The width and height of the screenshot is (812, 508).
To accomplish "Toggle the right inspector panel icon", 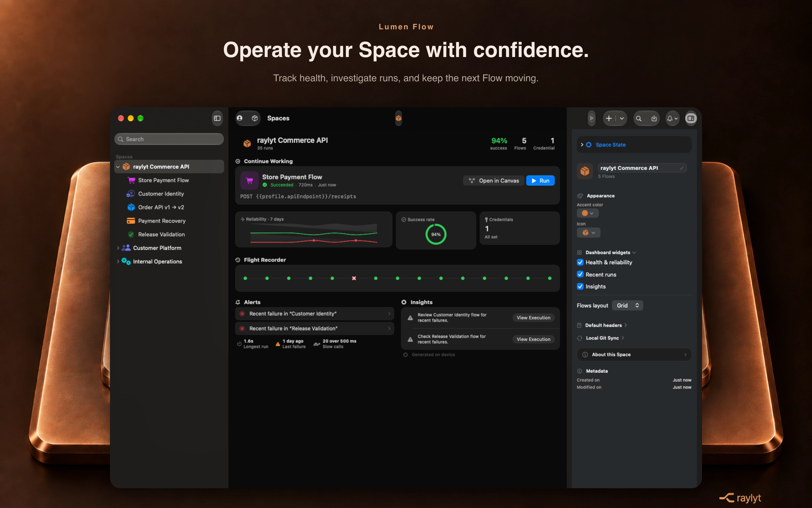I will (x=691, y=118).
